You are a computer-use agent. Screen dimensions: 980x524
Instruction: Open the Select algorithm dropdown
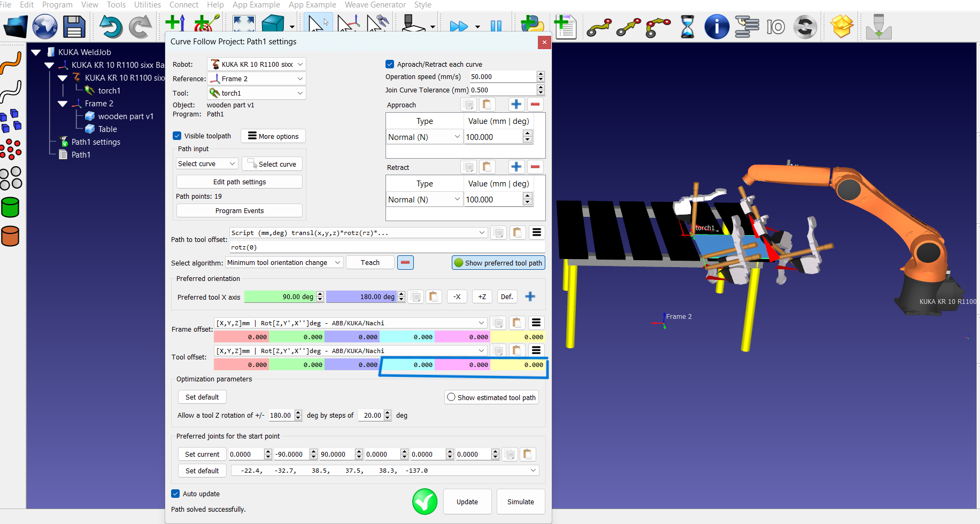tap(284, 263)
